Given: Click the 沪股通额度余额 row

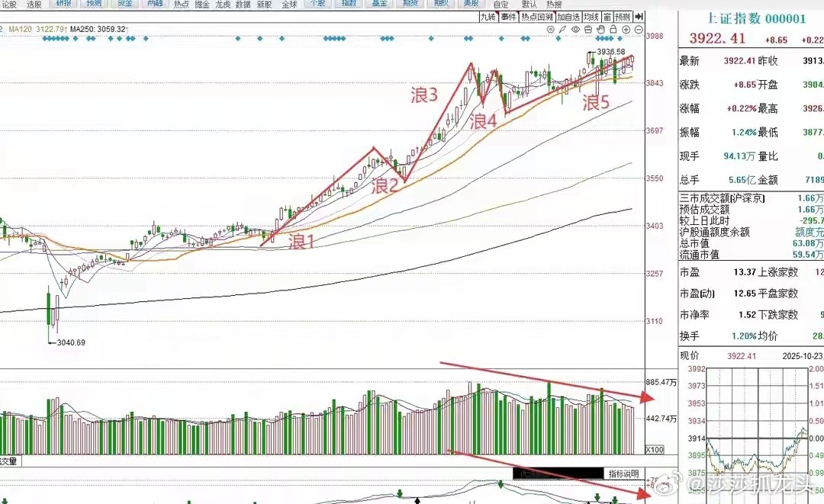Looking at the screenshot, I should 751,232.
